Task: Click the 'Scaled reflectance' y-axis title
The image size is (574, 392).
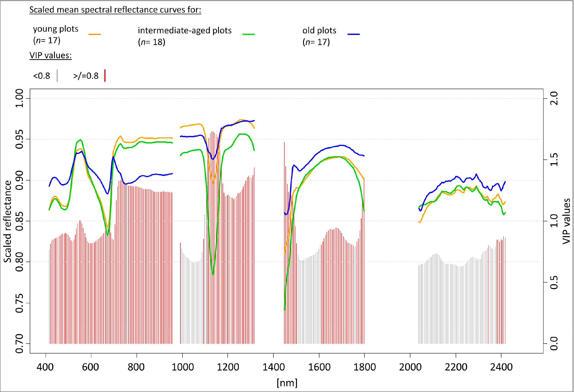Action: point(7,221)
